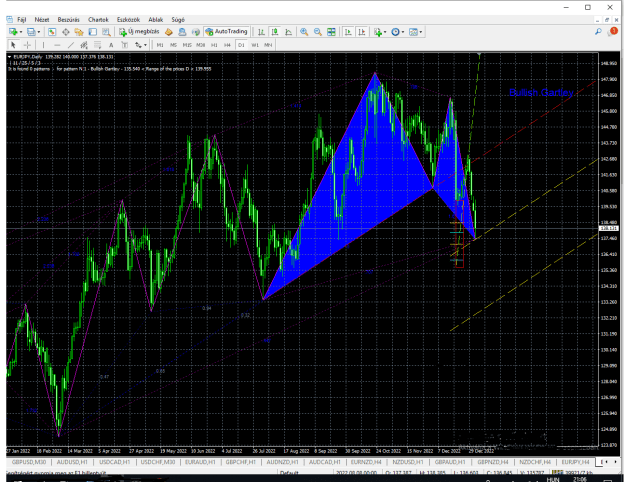Viewport: 625px width, 482px height.
Task: Select the cursor arrow tool
Action: [13, 45]
